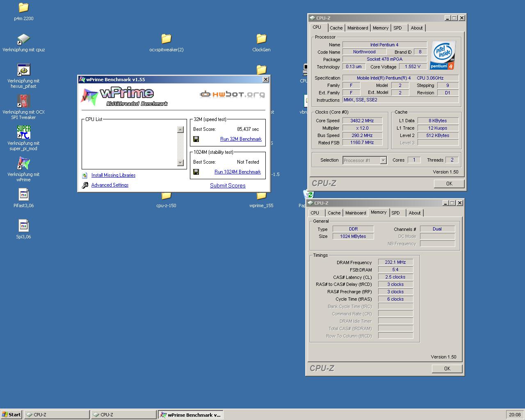525x420 pixels.
Task: Open Verknüpfung mit cpuz shortcut icon
Action: [x=23, y=39]
